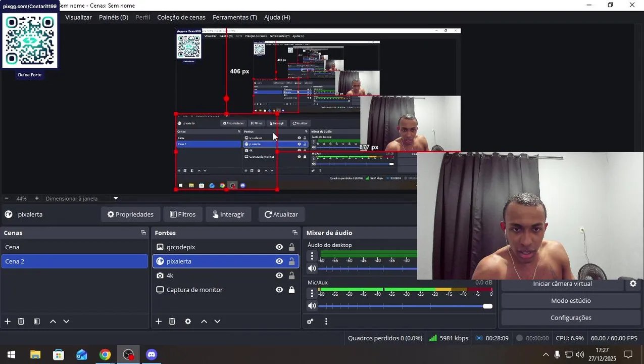
Task: Select the Captura de monitor source row
Action: coord(226,290)
